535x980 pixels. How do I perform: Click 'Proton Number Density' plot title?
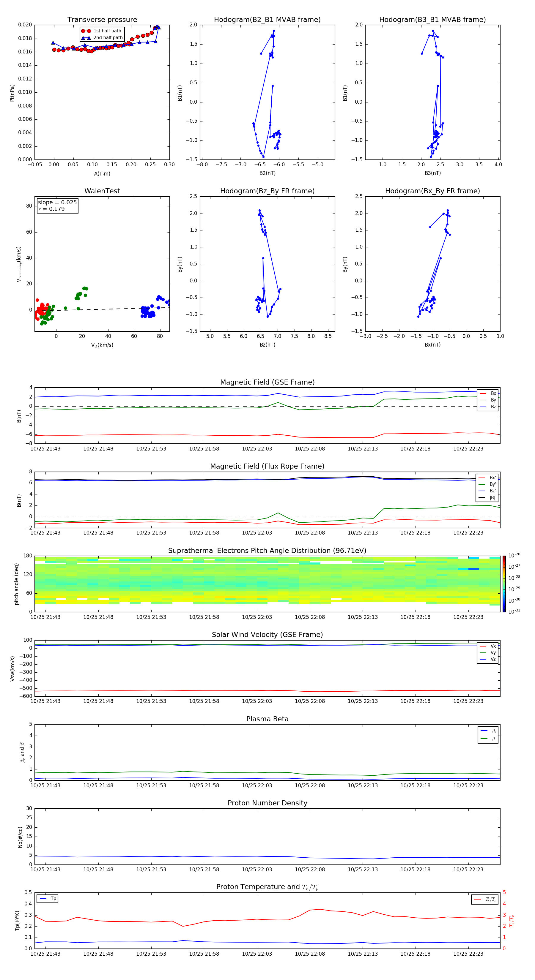click(267, 803)
